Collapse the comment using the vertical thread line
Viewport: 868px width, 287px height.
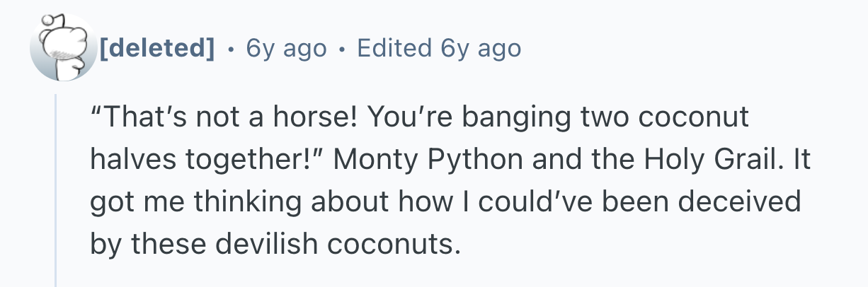[56, 191]
